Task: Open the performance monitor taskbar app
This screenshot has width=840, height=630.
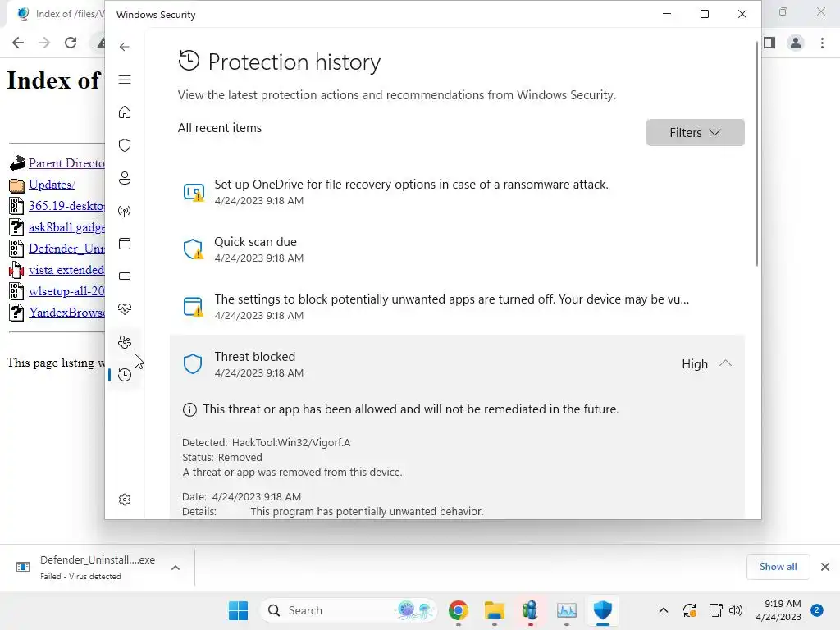Action: [566, 610]
